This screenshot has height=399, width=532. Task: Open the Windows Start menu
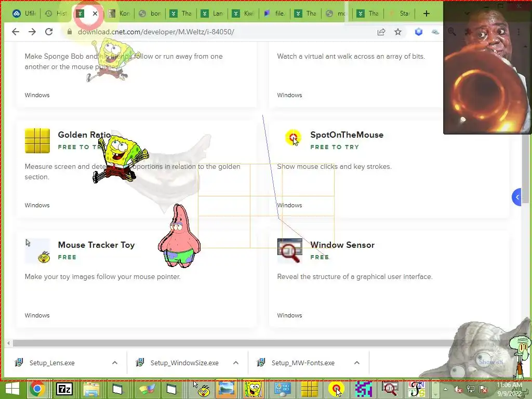tap(12, 389)
